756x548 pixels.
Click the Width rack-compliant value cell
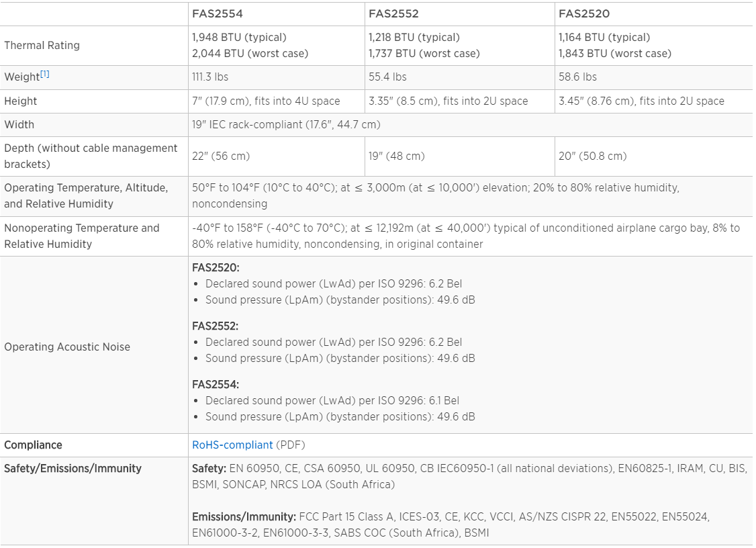286,125
